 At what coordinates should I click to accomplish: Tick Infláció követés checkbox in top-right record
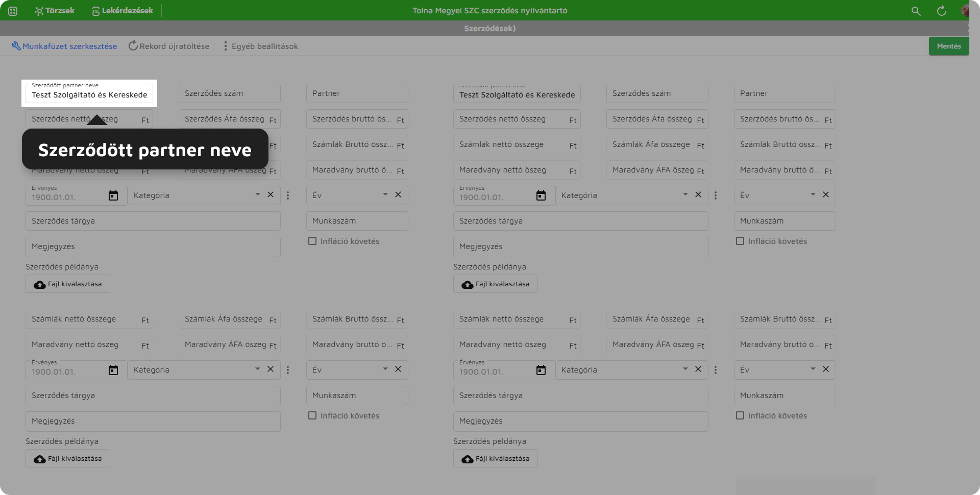(x=740, y=241)
